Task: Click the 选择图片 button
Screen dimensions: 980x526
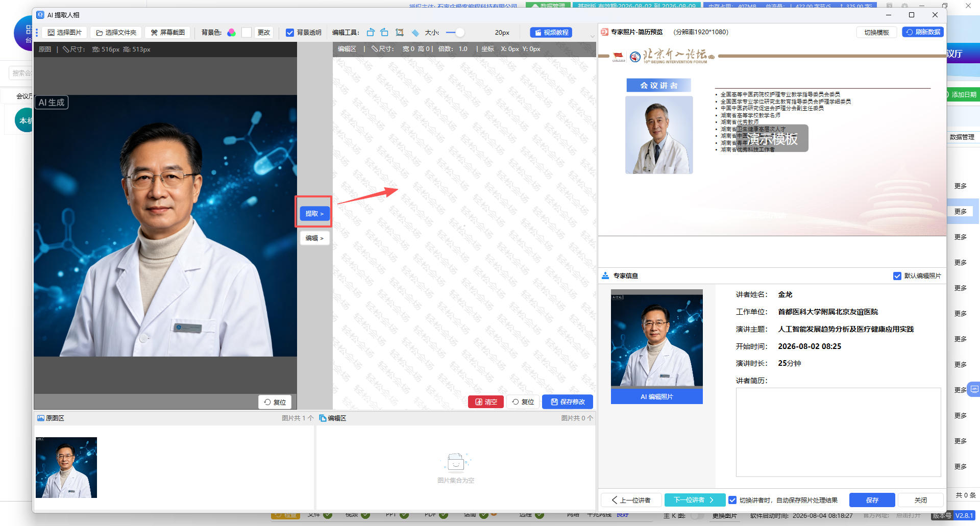Action: [x=65, y=33]
